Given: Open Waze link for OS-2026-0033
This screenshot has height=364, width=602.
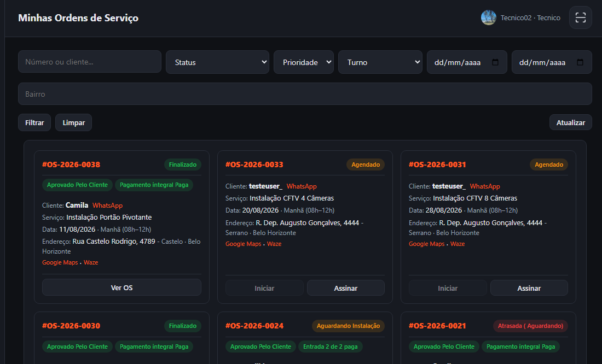Looking at the screenshot, I should tap(274, 244).
